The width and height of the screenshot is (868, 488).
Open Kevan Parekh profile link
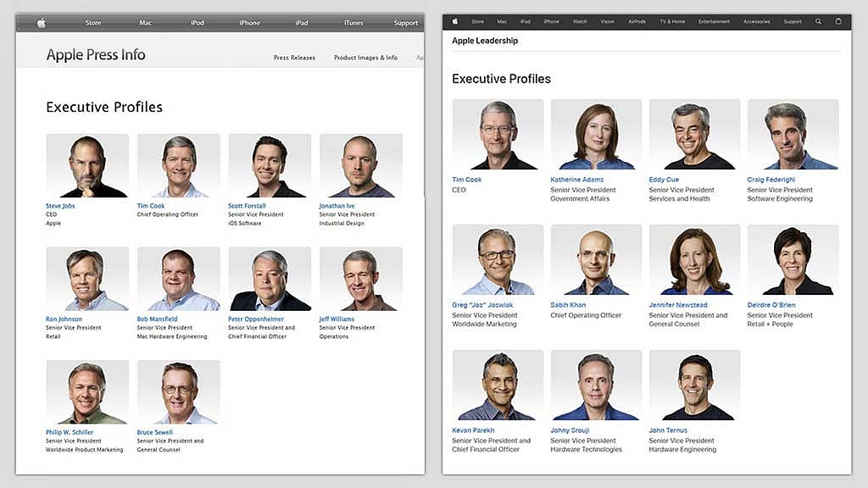[473, 430]
